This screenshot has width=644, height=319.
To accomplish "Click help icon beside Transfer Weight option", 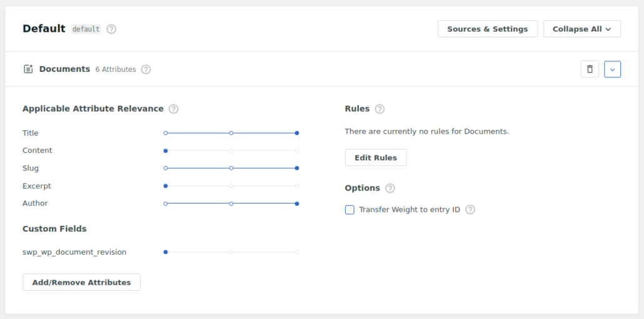I will click(470, 210).
